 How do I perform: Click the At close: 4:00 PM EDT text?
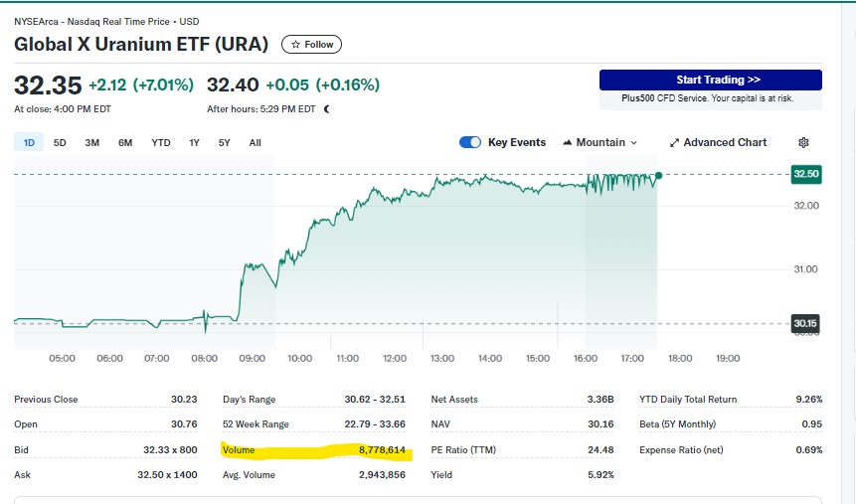click(x=63, y=109)
